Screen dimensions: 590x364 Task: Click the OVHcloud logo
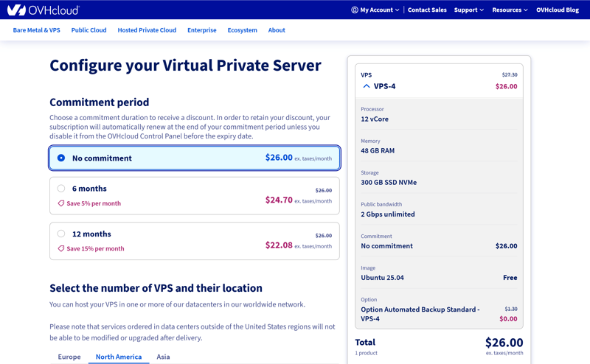click(x=43, y=10)
